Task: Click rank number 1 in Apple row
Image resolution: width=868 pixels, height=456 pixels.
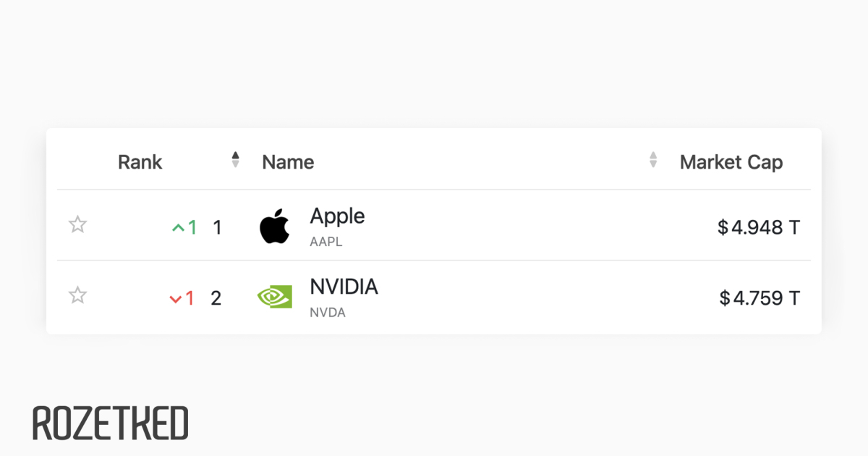Action: 217,227
